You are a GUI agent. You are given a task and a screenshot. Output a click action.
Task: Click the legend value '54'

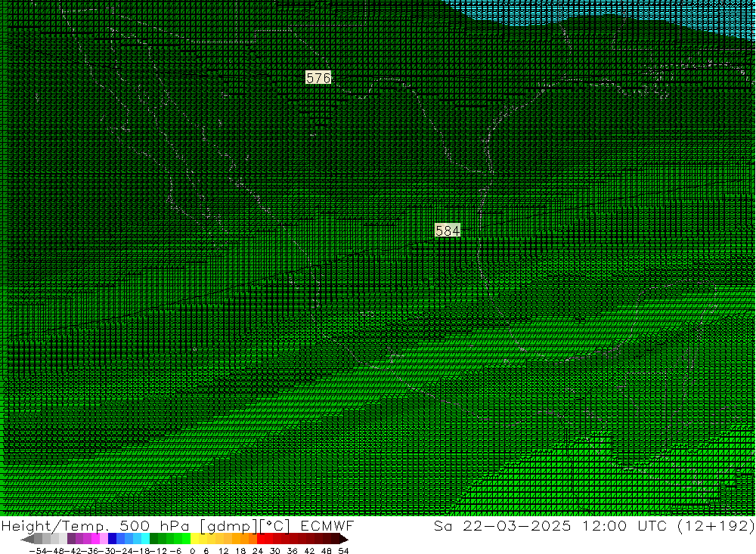click(343, 551)
